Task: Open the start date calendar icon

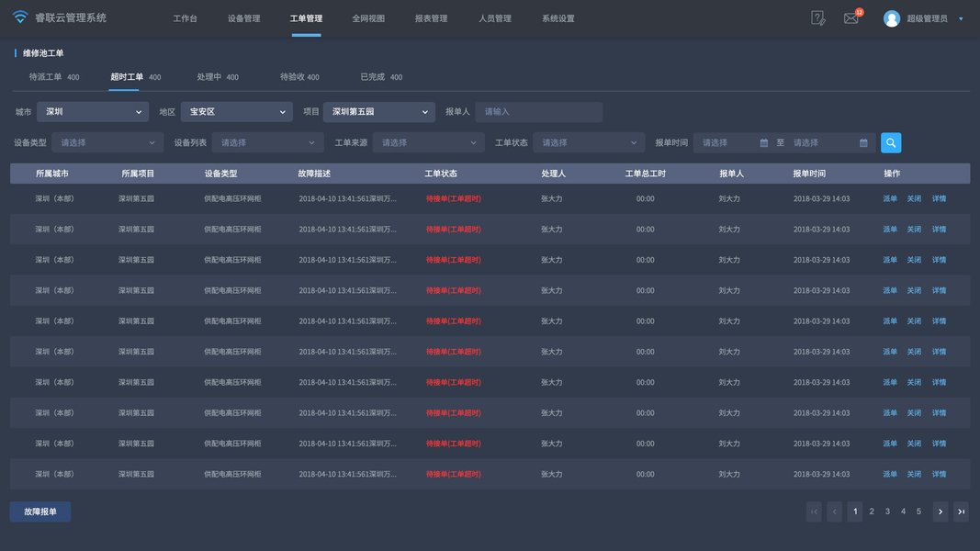Action: tap(764, 143)
